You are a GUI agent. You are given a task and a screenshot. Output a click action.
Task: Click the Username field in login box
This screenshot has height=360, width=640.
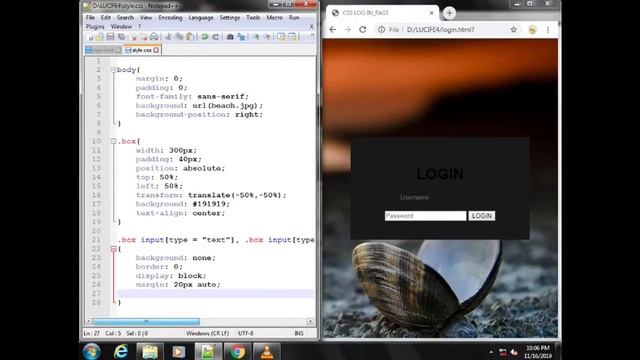(x=440, y=198)
